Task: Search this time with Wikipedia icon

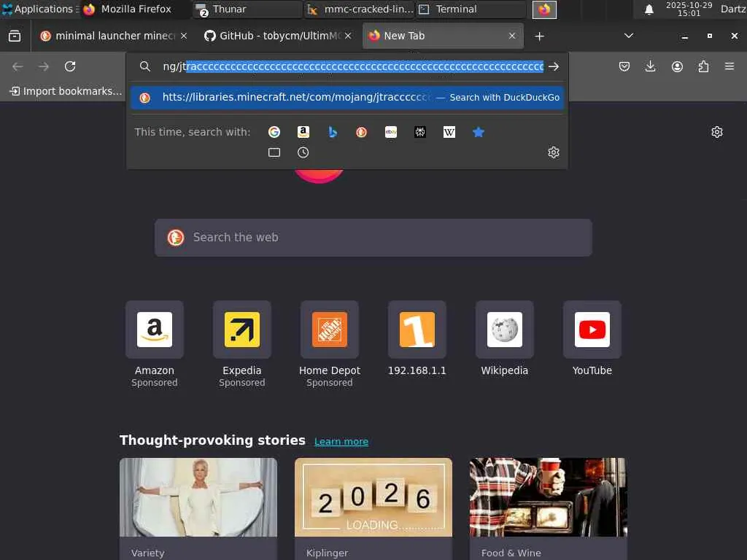Action: [449, 132]
